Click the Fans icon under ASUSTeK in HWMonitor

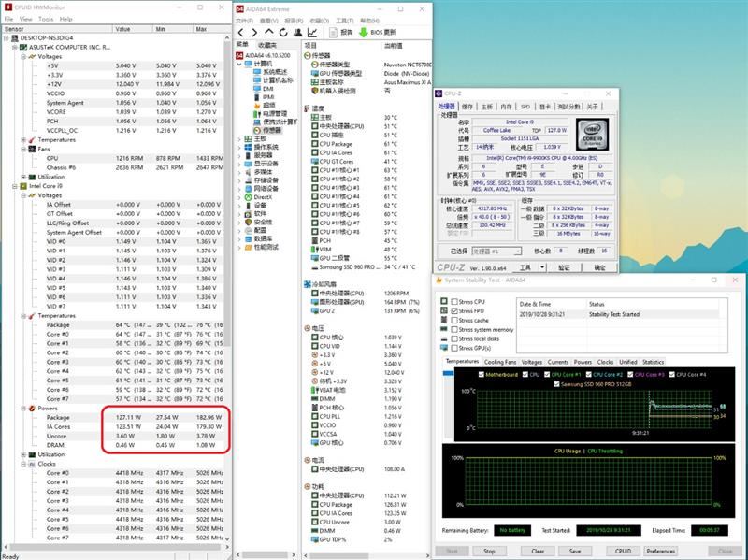tap(32, 149)
